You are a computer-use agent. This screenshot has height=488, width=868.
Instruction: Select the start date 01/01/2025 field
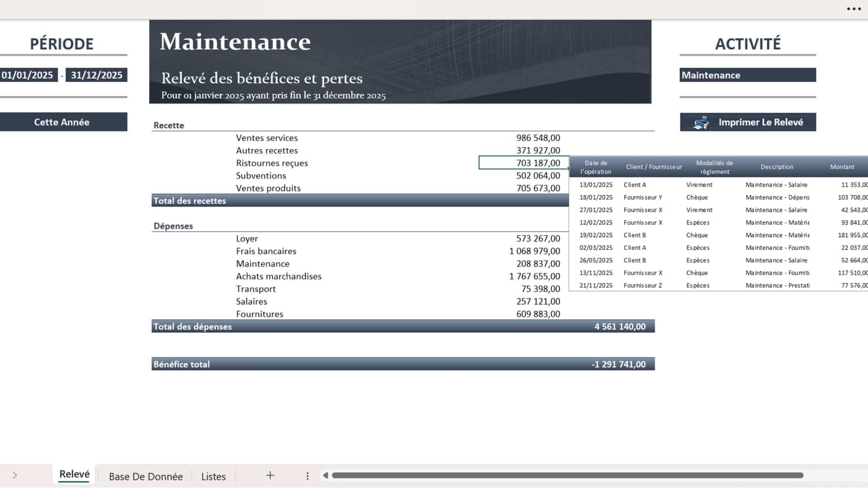tap(28, 75)
